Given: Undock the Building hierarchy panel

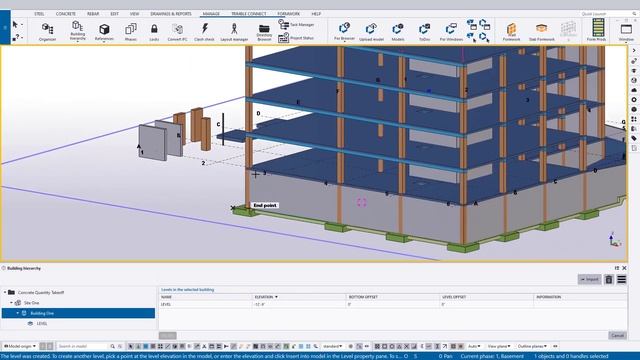Looking at the screenshot, I should (617, 268).
